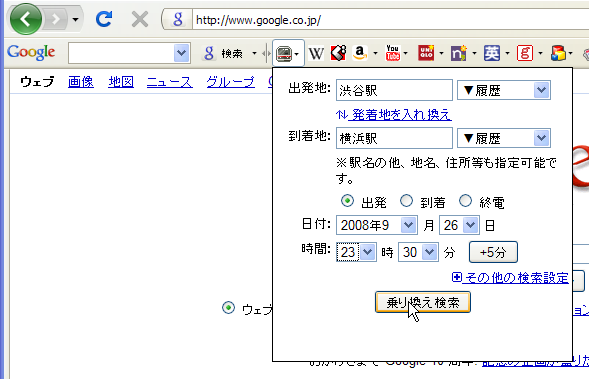Click the Google toolbar logo
The width and height of the screenshot is (589, 379).
(31, 53)
